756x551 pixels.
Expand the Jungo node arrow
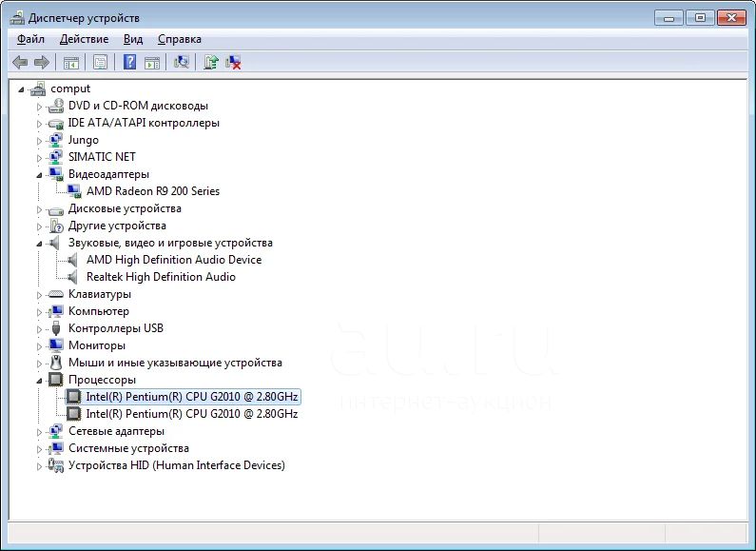tap(39, 141)
